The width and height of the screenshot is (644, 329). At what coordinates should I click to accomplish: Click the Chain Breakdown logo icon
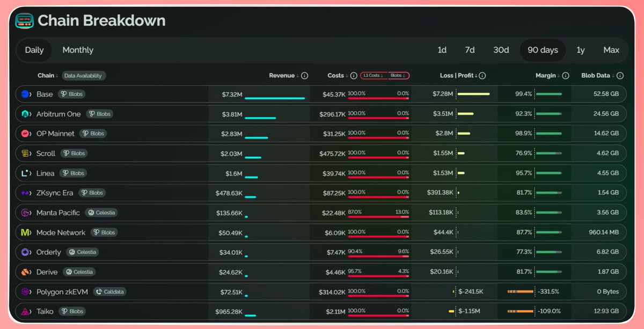click(x=25, y=21)
